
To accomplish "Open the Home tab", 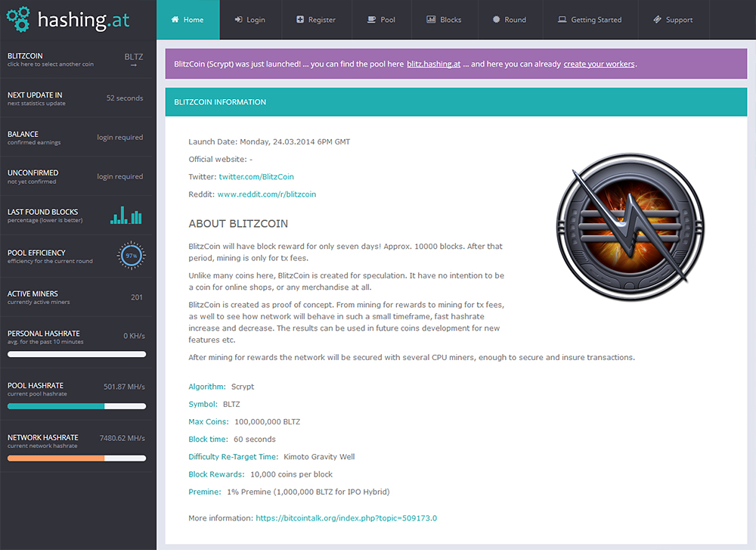I will tap(188, 20).
